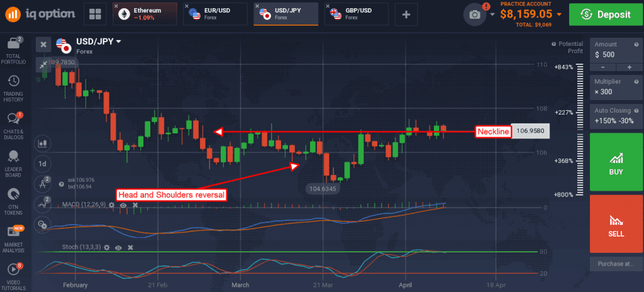Viewport: 644px width, 292px height.
Task: Open Video Tutorials in sidebar
Action: coord(14,276)
